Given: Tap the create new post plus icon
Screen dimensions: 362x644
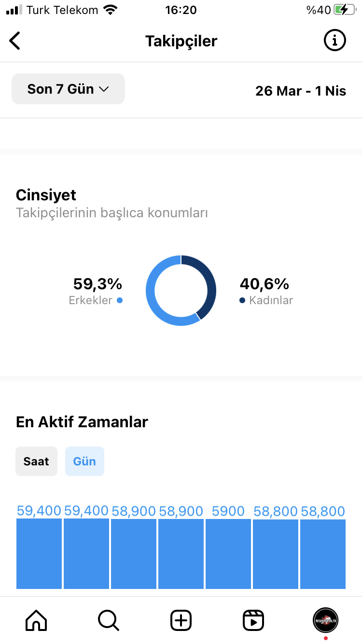Looking at the screenshot, I should coord(181,620).
